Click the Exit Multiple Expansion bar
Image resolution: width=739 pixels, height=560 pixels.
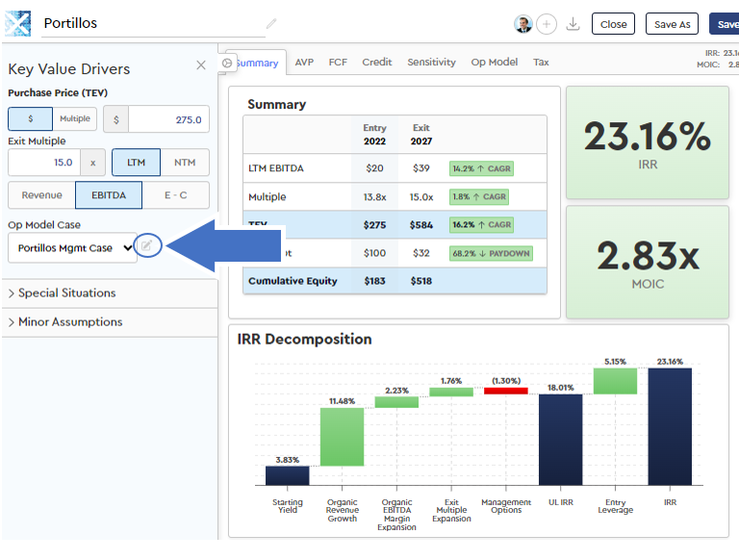(x=451, y=392)
